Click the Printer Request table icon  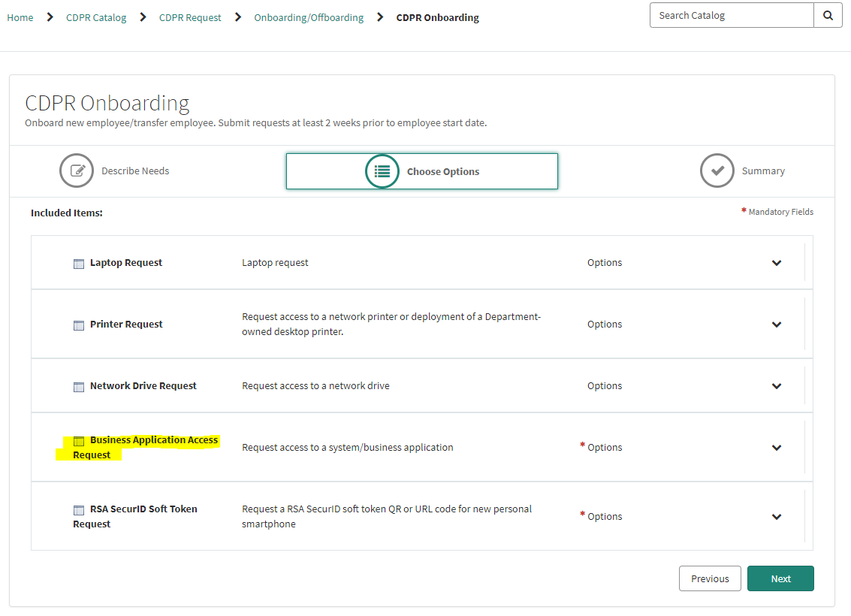click(79, 325)
